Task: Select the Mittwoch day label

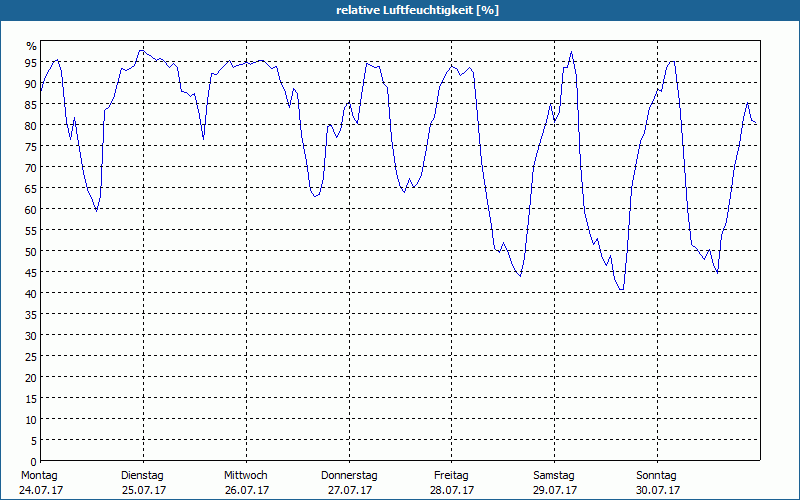Action: point(245,475)
